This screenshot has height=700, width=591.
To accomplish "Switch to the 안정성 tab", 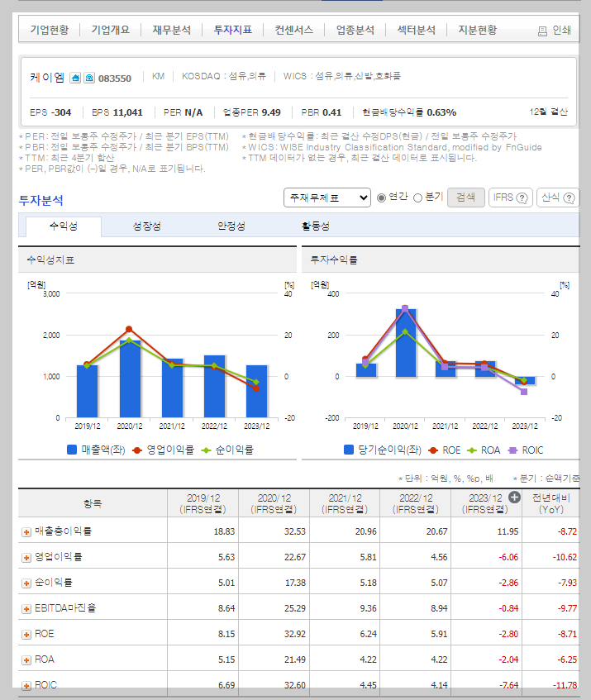I will (231, 226).
